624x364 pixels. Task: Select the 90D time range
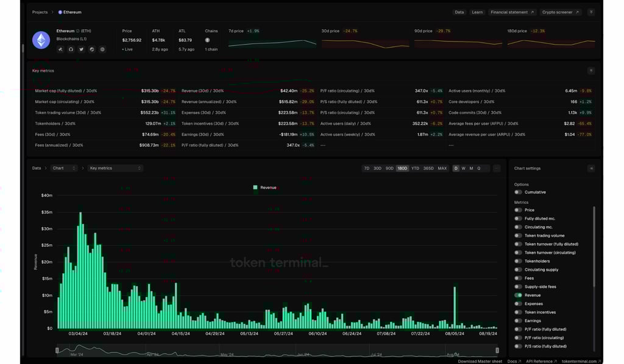pyautogui.click(x=389, y=169)
